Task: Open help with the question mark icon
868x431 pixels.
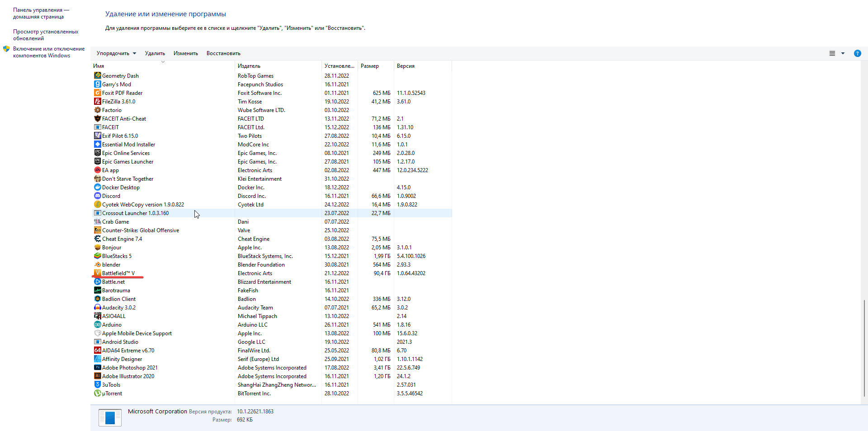Action: [x=857, y=53]
